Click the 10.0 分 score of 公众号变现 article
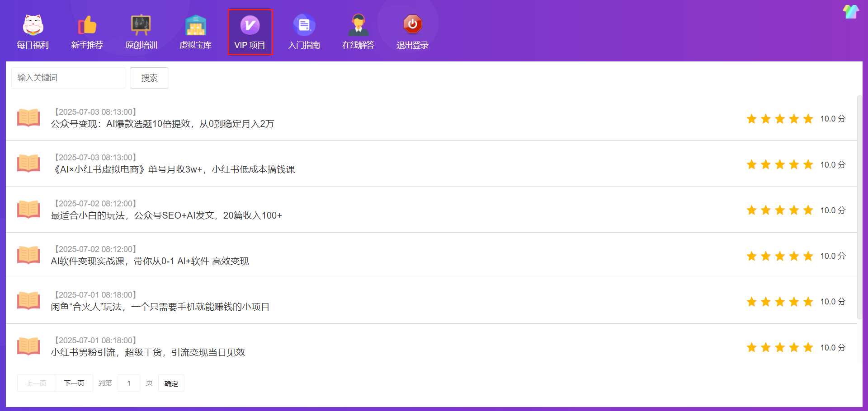The height and width of the screenshot is (411, 868). [x=833, y=119]
